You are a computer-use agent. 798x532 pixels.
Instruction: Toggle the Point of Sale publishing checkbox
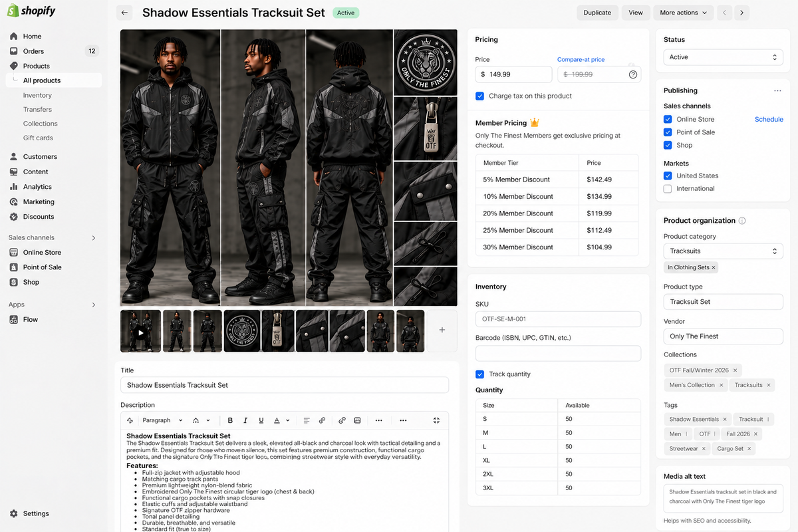tap(668, 132)
